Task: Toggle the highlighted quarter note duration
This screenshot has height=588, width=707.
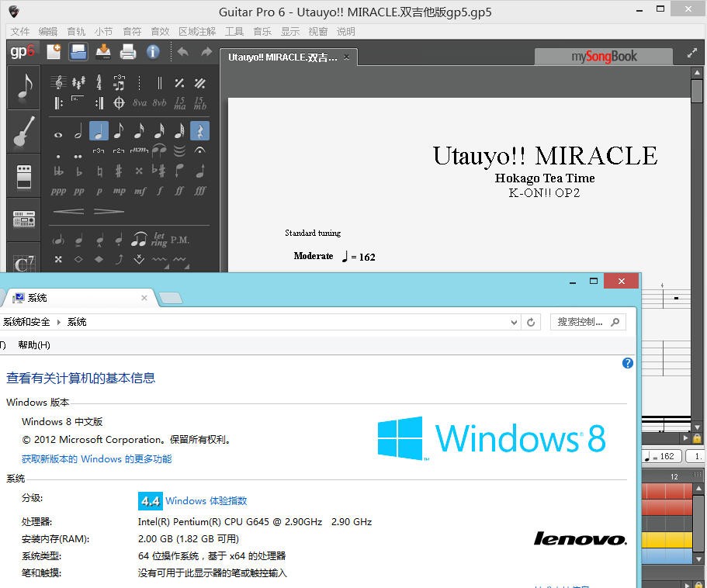Action: click(99, 131)
